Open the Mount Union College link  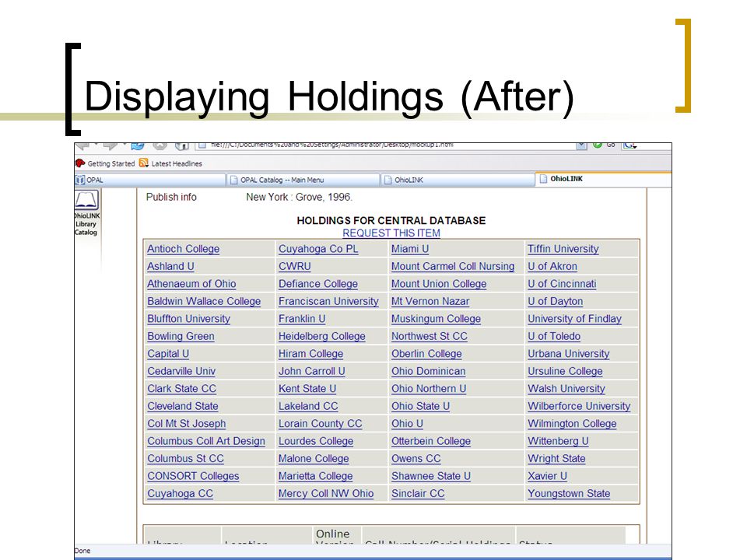439,284
